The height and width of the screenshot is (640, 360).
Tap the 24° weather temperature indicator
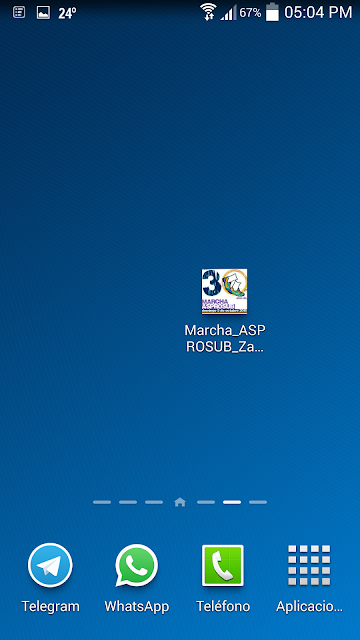67,13
